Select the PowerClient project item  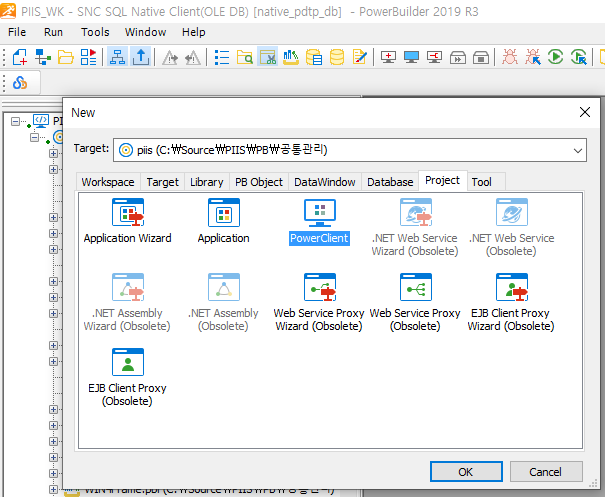[319, 221]
